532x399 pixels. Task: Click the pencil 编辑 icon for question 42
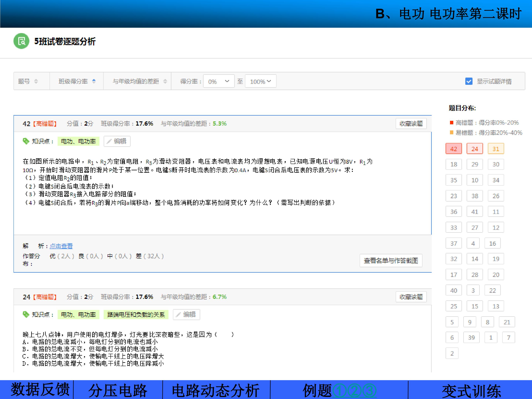[x=109, y=141]
